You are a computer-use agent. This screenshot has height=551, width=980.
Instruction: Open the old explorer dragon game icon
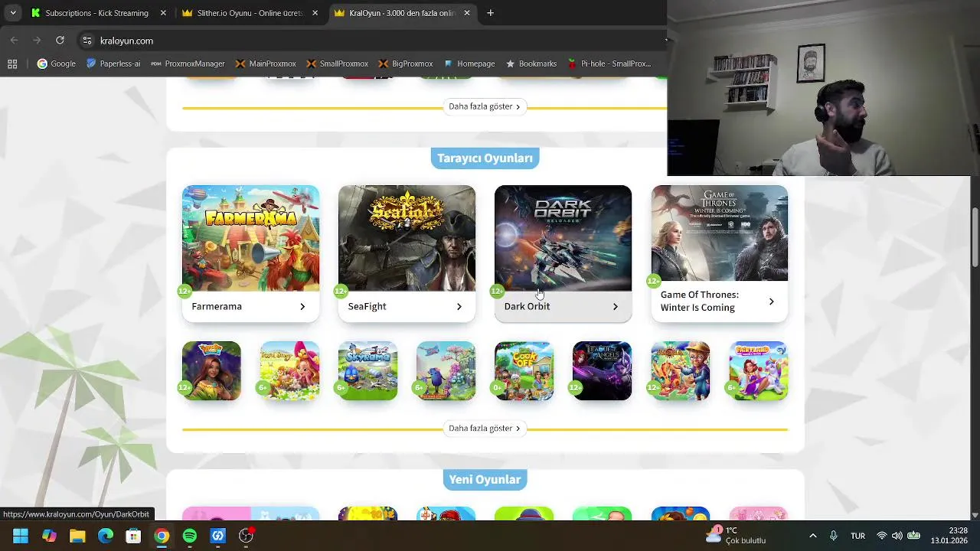tap(680, 370)
